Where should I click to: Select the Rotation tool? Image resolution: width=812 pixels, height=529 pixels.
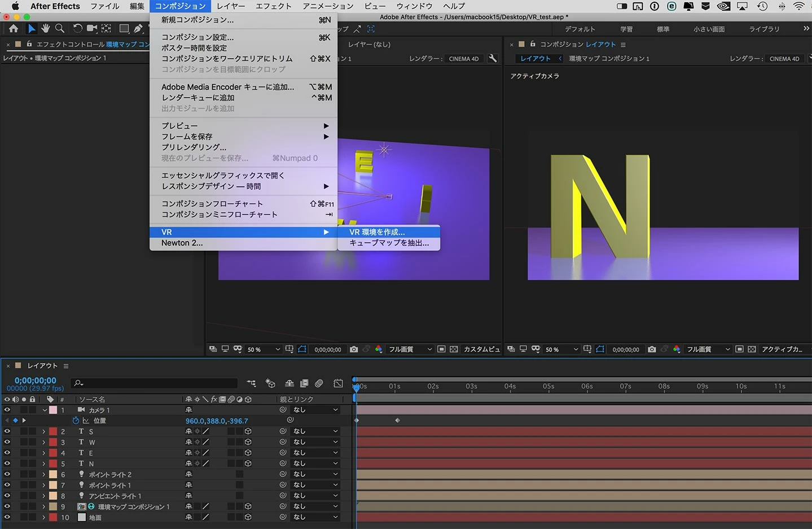77,28
